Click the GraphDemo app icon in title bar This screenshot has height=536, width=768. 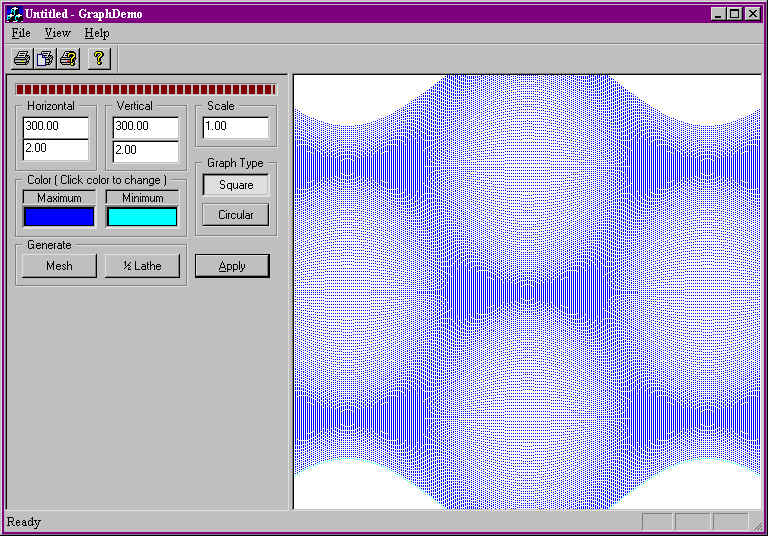(13, 14)
